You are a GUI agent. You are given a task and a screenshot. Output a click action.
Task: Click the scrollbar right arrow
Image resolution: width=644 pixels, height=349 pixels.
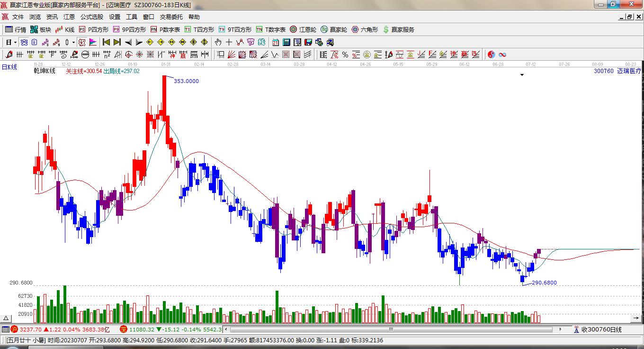[561, 329]
